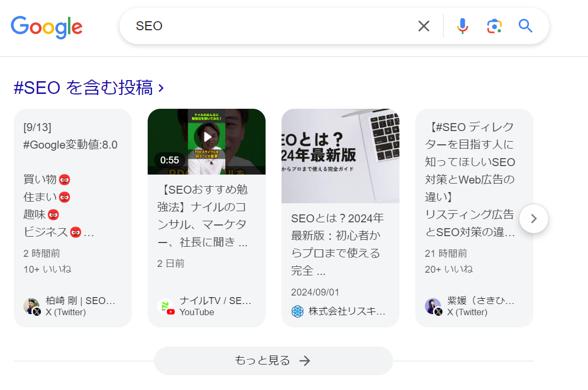
Task: Click the right arrow to see more posts
Action: 533,218
